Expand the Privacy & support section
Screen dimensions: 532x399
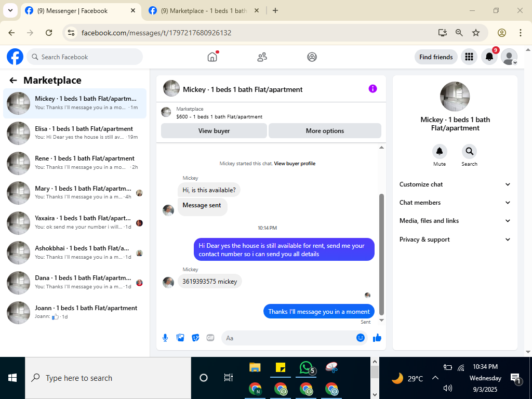455,240
